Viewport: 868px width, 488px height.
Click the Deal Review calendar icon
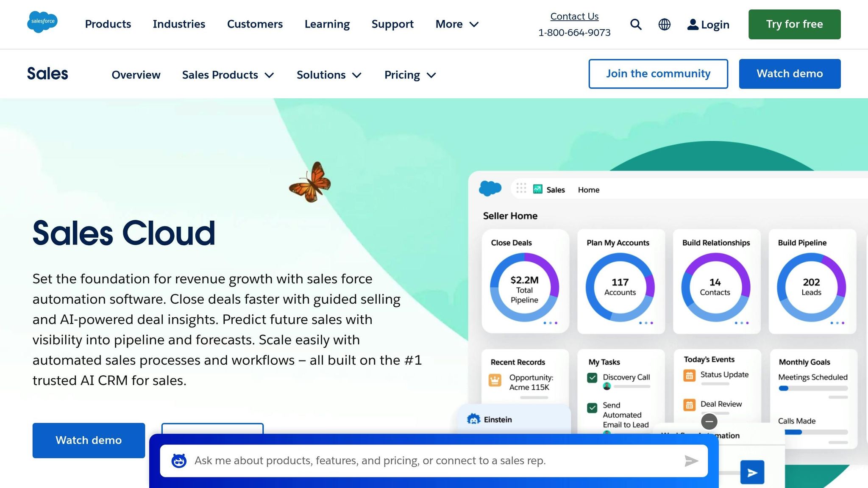[689, 405]
